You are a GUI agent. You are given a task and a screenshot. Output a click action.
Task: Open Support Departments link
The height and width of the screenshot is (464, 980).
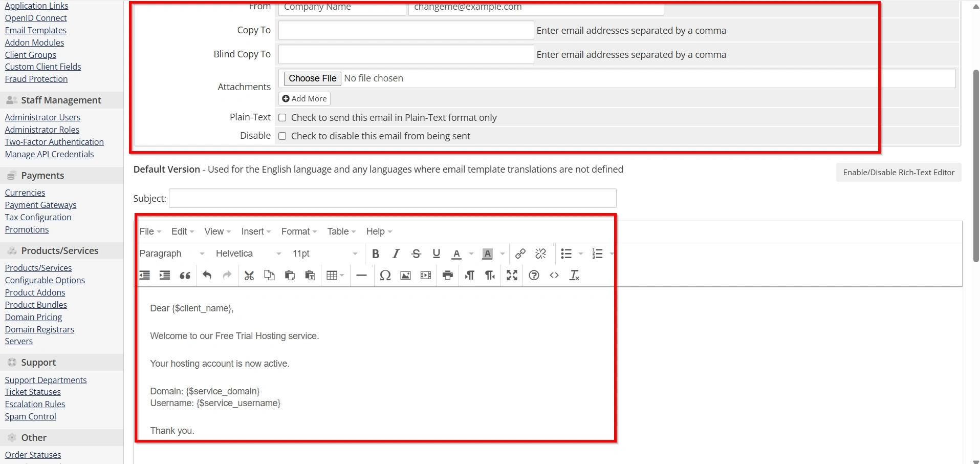click(46, 380)
